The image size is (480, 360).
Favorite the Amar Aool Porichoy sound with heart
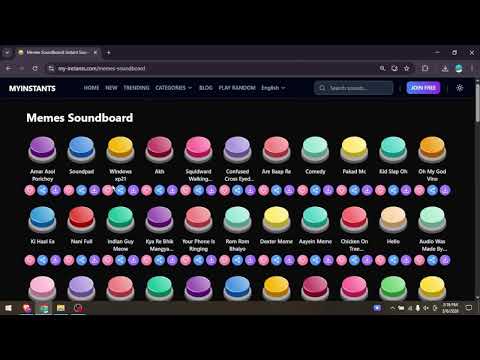tap(30, 190)
